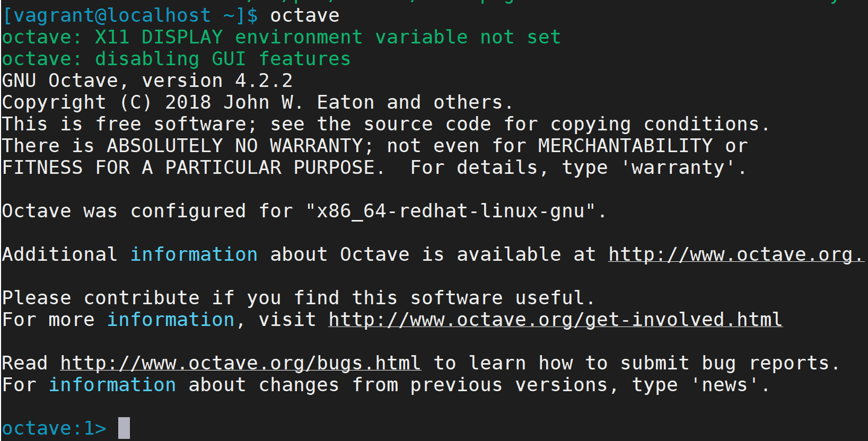
Task: Click the terminal cursor block at the prompt
Action: (x=124, y=428)
